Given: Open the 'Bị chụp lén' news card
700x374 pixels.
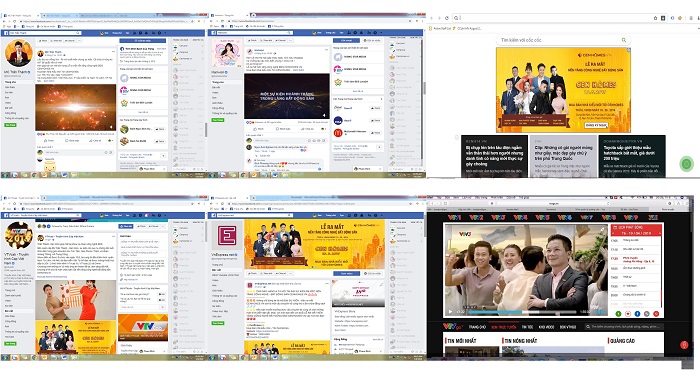Looking at the screenshot, I should click(494, 156).
